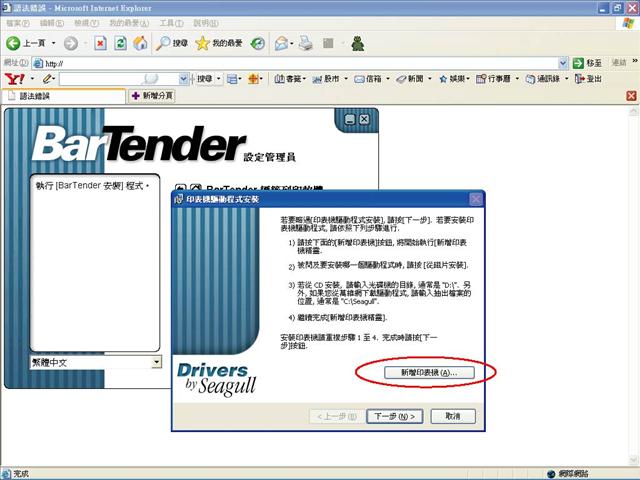640x480 pixels.
Task: Click the page scrollbar up arrow
Action: 633,111
